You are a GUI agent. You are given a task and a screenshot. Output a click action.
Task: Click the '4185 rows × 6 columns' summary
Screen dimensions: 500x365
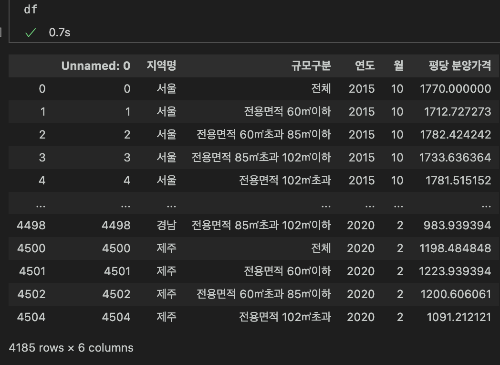[71, 348]
